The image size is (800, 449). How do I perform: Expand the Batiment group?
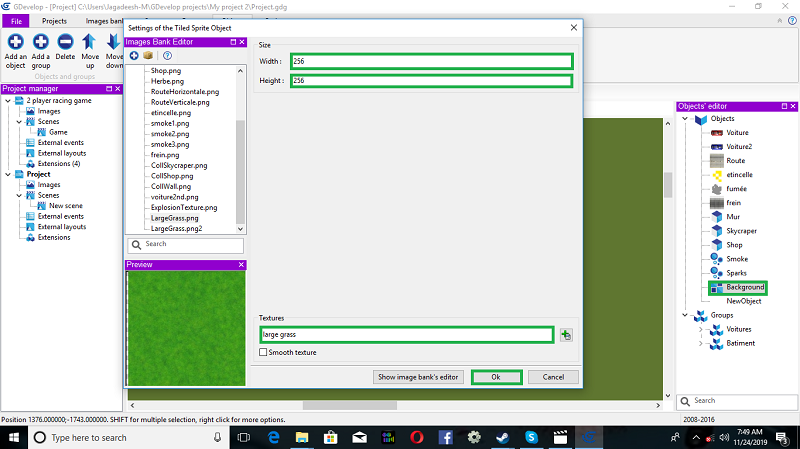pyautogui.click(x=701, y=343)
